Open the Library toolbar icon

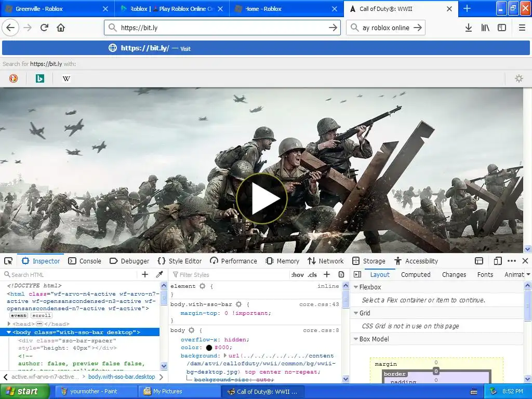tap(485, 28)
